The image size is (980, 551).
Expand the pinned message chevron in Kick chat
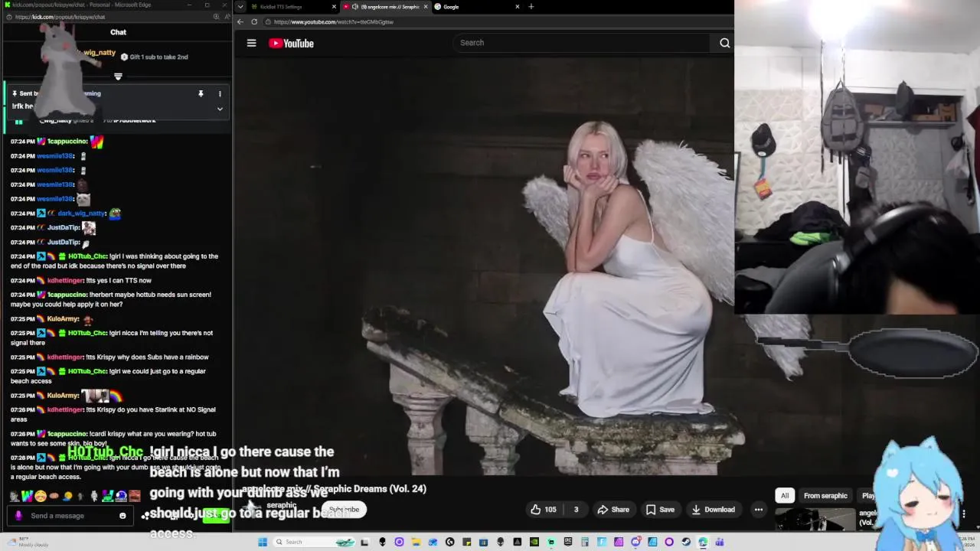coord(220,109)
